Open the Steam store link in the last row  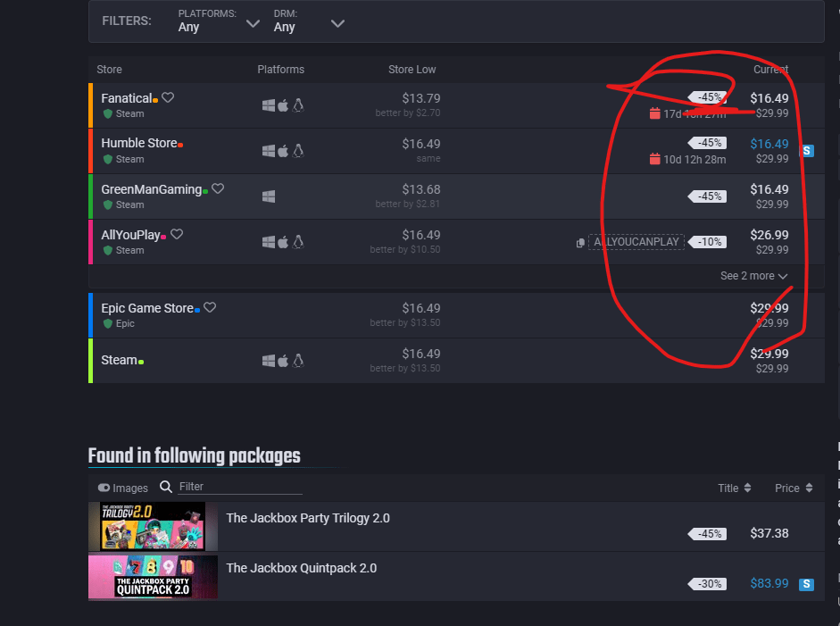120,360
